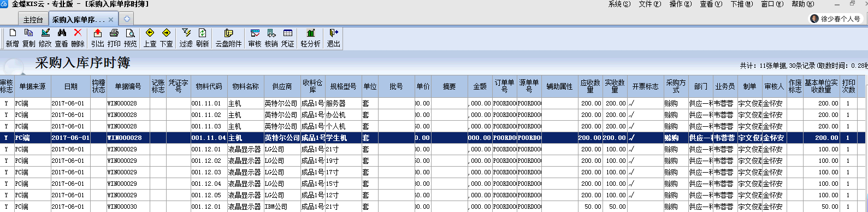The height and width of the screenshot is (212, 868).
Task: Open the 窗口(W) menu
Action: 772,4
